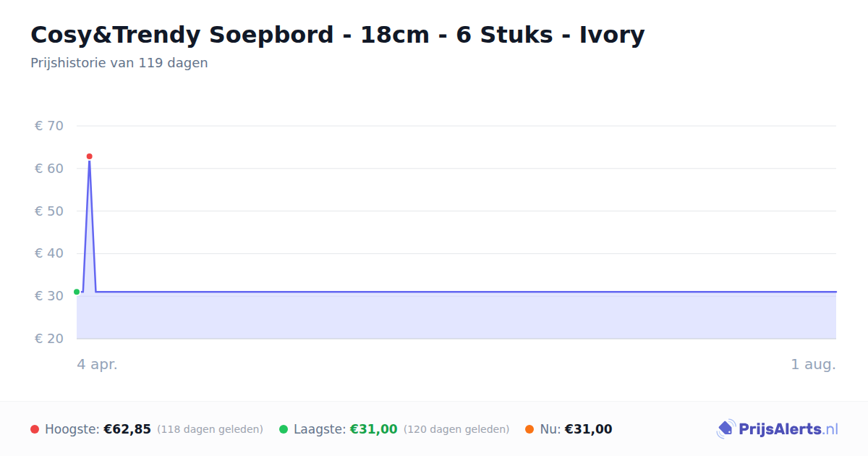Screen dimensions: 868x456
Task: Click the € 70 axis label
Action: pyautogui.click(x=49, y=126)
